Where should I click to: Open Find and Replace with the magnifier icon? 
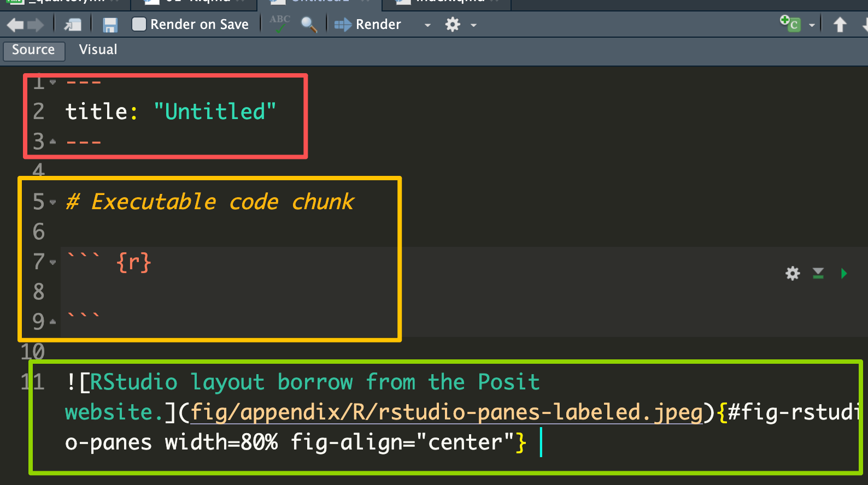click(x=309, y=25)
